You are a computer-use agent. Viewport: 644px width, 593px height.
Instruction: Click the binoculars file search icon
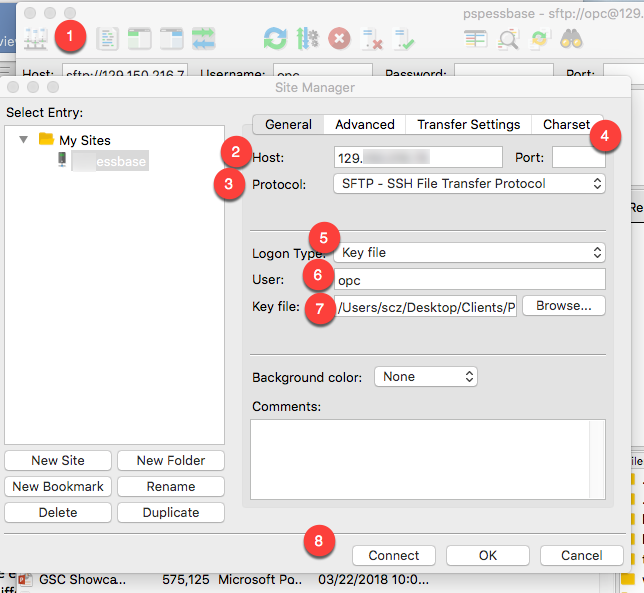point(571,39)
